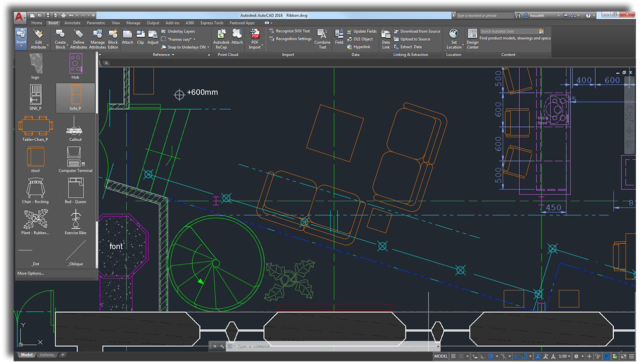Click the Save icon in Quick Access toolbar
644x362 pixels.
click(x=48, y=16)
